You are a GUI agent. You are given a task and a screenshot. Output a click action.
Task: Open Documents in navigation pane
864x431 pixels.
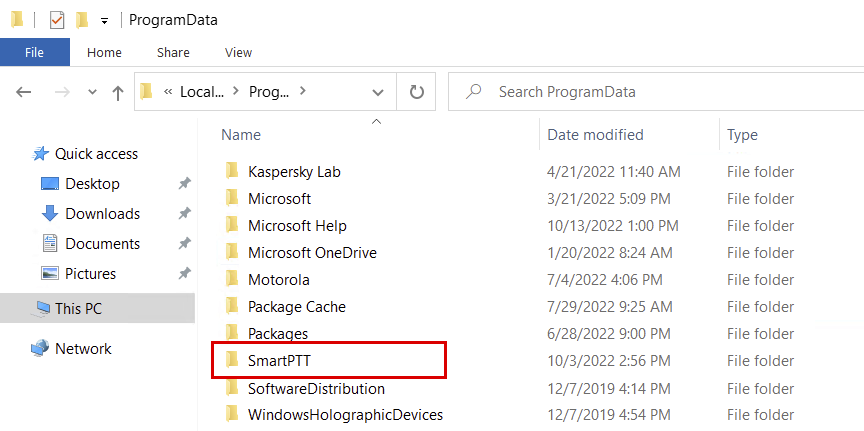(102, 244)
